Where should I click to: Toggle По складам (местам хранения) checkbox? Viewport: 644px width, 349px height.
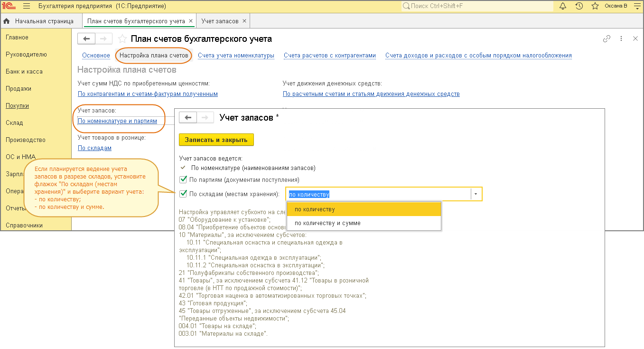(183, 194)
